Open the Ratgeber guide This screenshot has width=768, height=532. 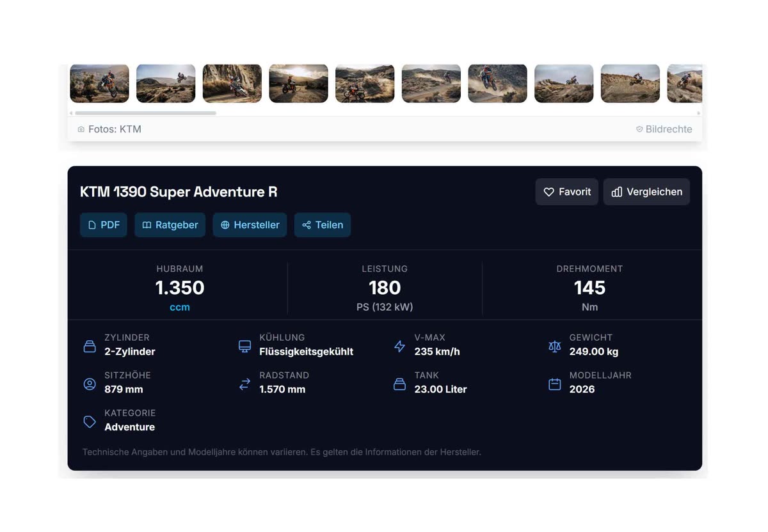coord(170,225)
